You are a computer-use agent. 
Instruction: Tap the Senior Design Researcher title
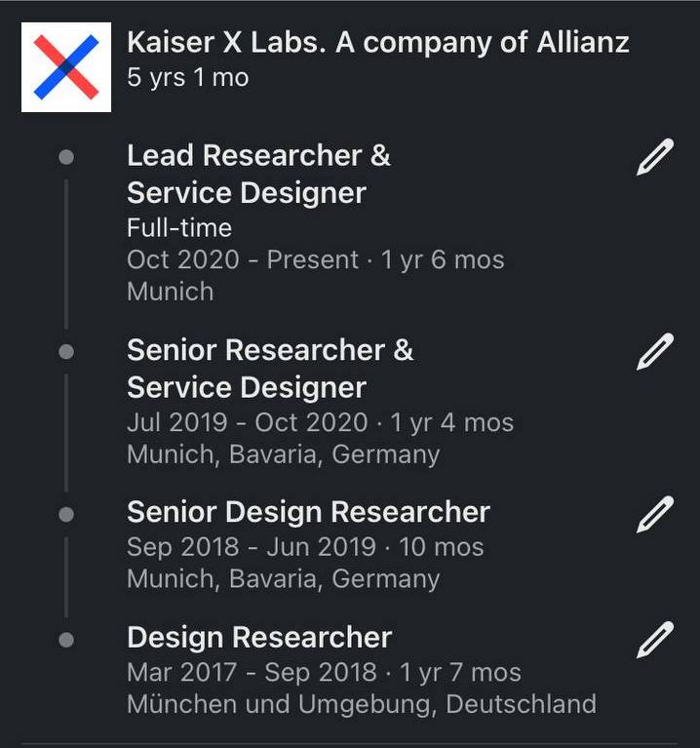(308, 511)
